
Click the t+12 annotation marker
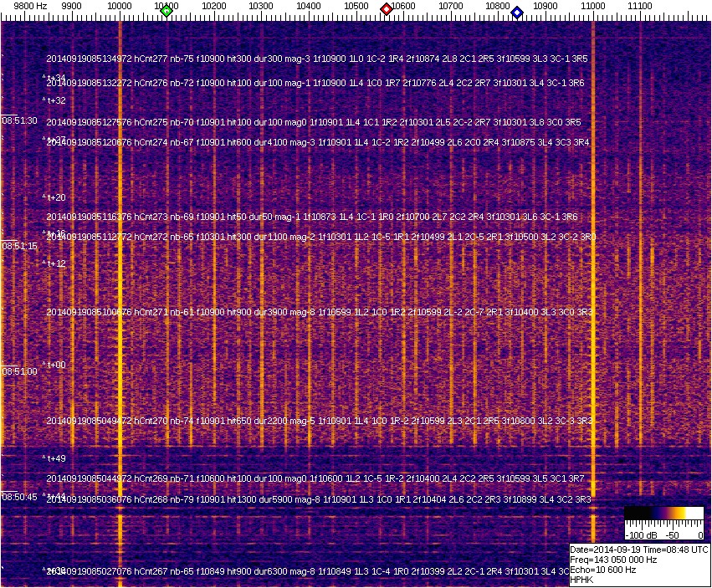55,263
